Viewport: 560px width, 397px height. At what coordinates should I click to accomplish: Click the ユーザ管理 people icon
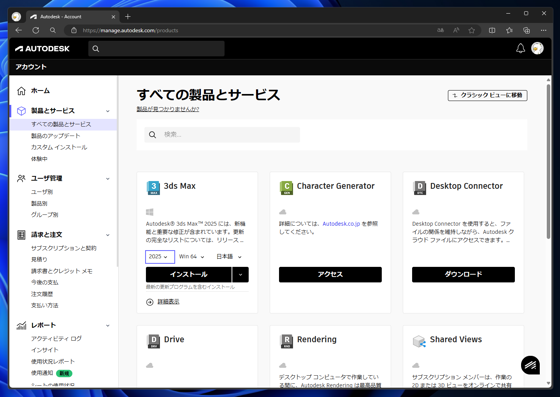point(21,178)
